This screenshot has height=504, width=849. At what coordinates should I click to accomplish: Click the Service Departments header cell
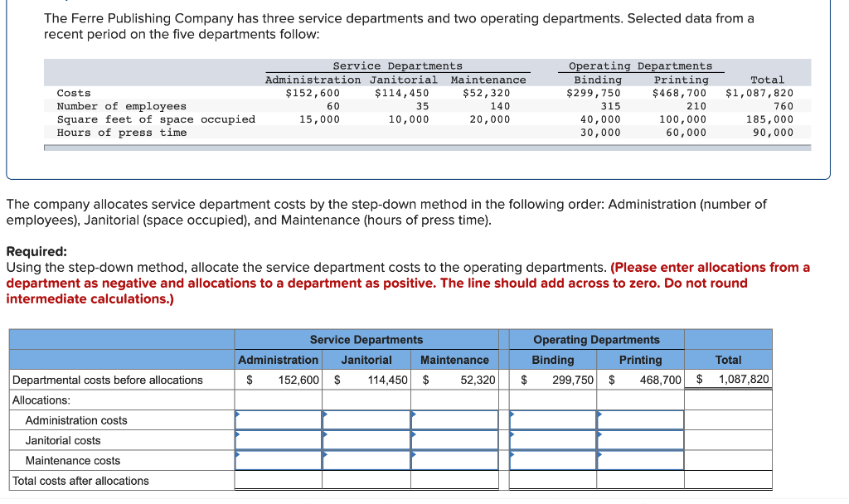pos(366,340)
